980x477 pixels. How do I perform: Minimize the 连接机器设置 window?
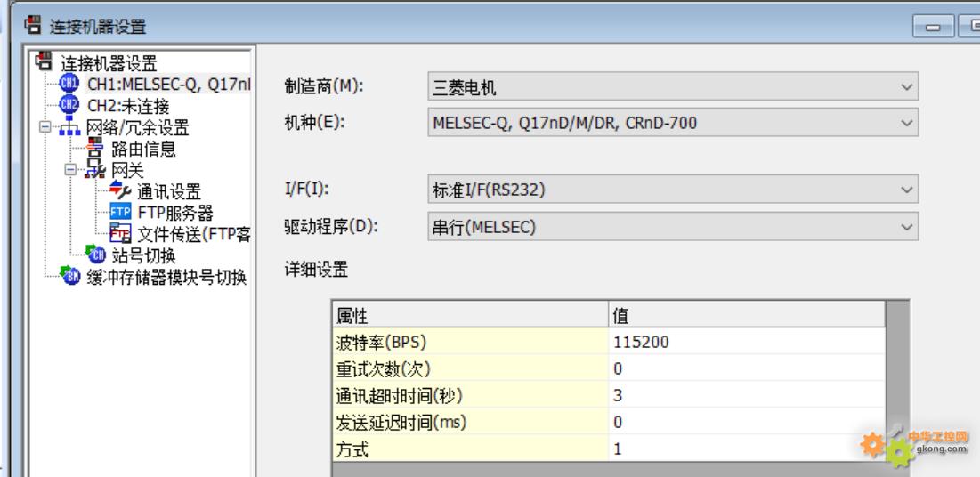pyautogui.click(x=933, y=27)
